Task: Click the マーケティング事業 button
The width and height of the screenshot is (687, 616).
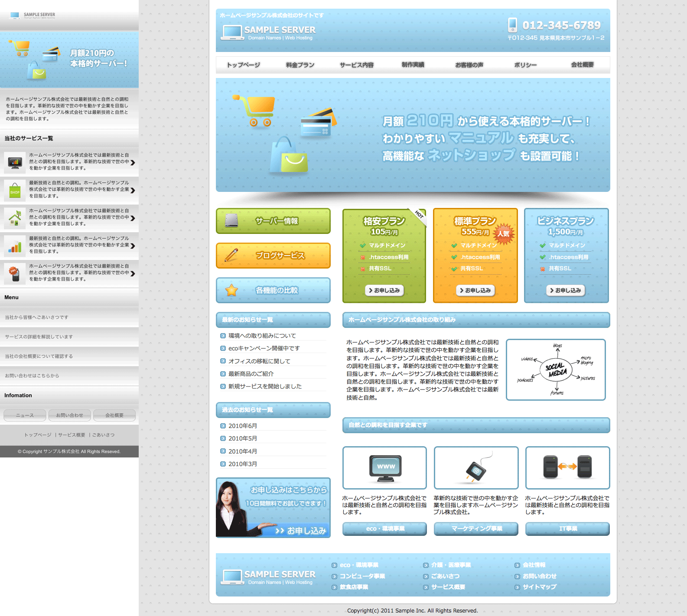Action: (x=476, y=528)
